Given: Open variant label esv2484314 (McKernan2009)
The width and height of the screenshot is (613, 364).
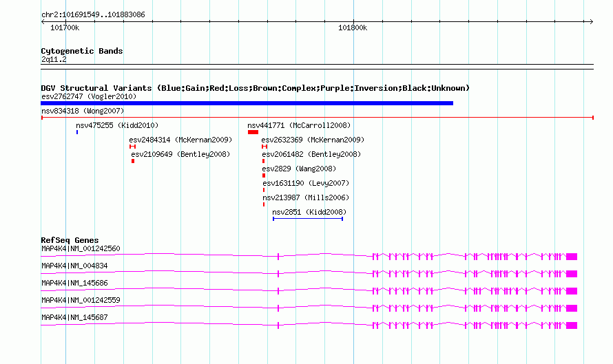Looking at the screenshot, I should 180,140.
